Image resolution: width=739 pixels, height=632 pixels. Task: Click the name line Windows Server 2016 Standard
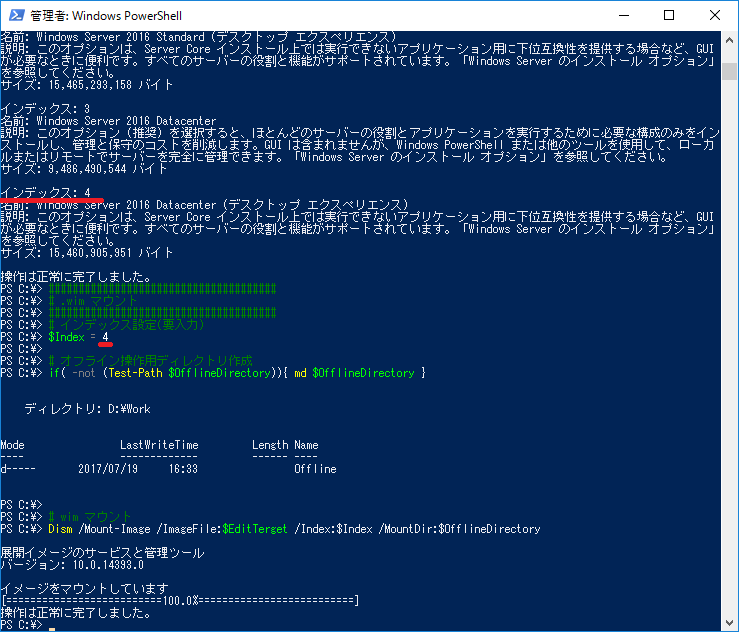198,37
